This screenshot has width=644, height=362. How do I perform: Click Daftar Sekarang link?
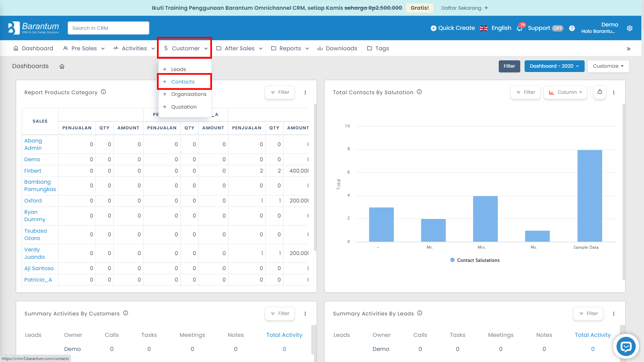click(461, 8)
